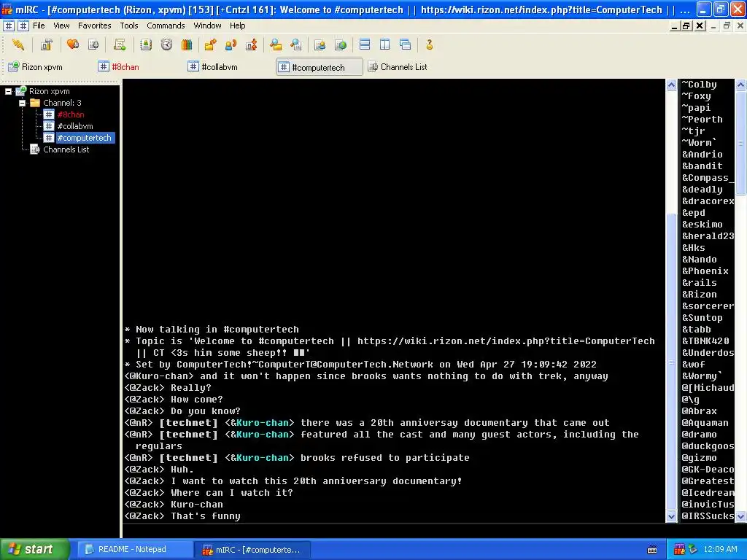
Task: Click the Channels List icon in top toolbar
Action: (x=93, y=44)
